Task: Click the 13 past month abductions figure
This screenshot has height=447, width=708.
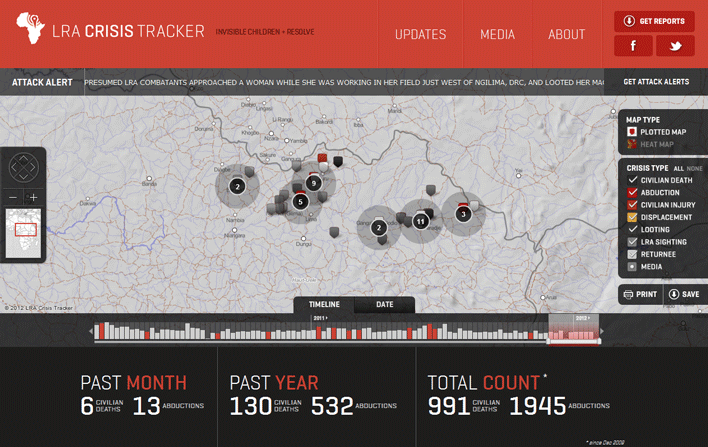Action: point(146,406)
